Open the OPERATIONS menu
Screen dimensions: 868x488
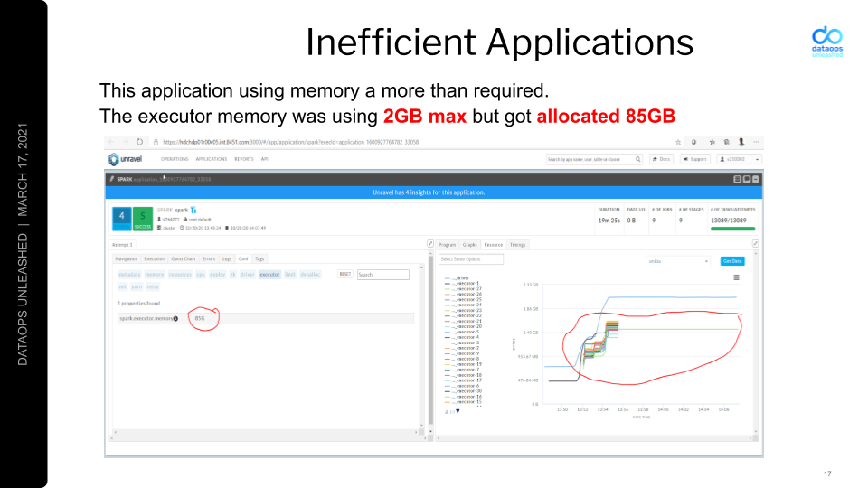(x=175, y=159)
